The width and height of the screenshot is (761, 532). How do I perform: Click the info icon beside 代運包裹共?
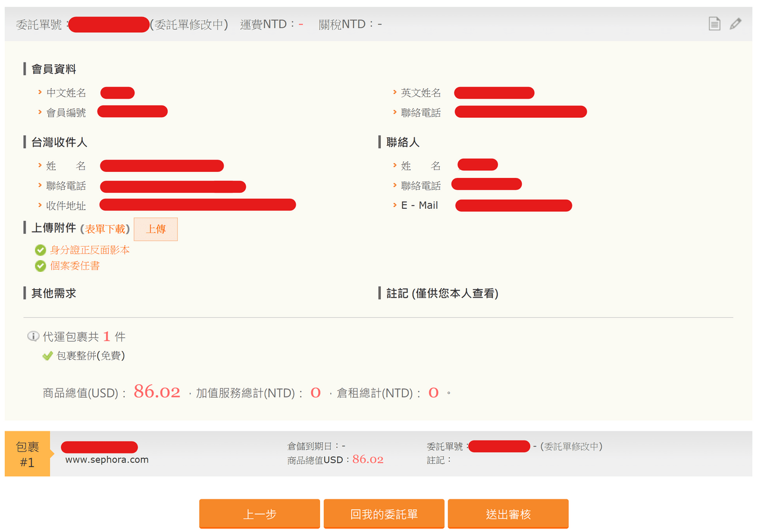tap(33, 337)
